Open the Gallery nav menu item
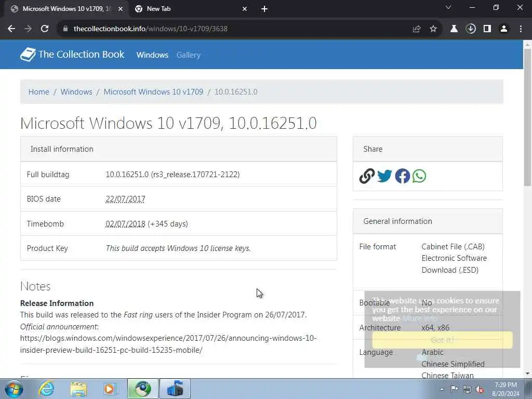This screenshot has width=532, height=399. coord(188,55)
